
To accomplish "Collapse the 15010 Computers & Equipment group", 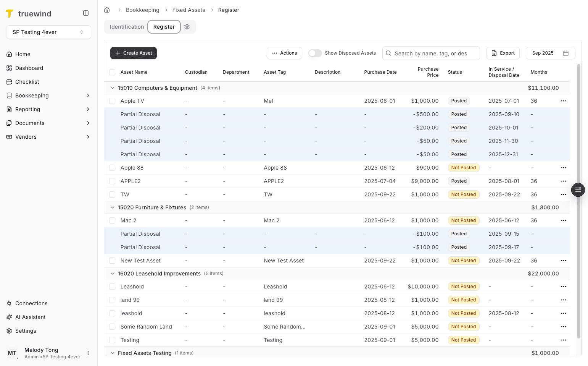I will [x=113, y=87].
